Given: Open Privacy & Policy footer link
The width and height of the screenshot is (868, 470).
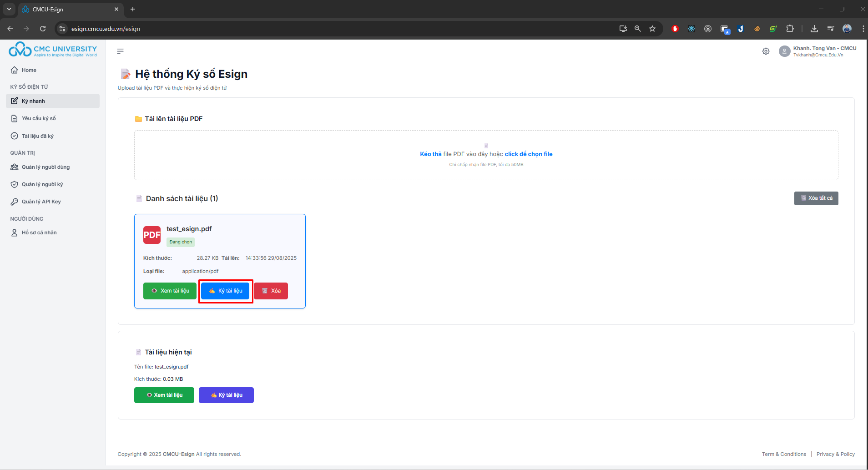Looking at the screenshot, I should click(835, 454).
